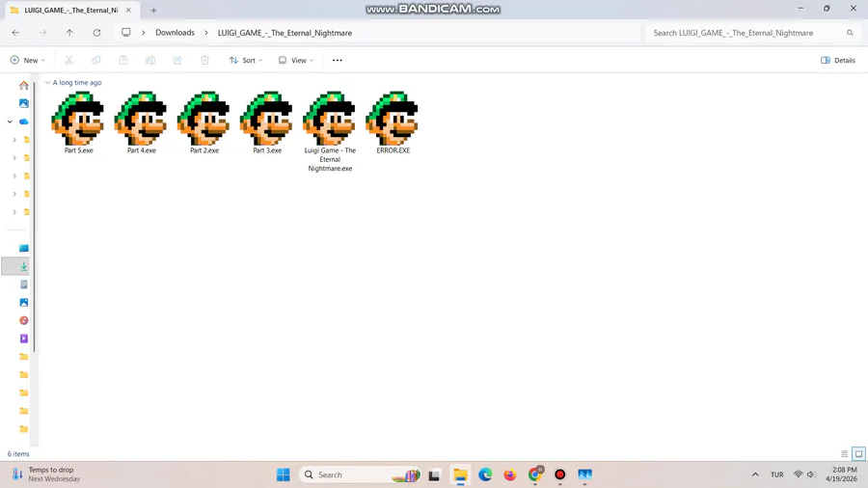Open the Windows Start menu
The height and width of the screenshot is (488, 868).
(x=284, y=474)
